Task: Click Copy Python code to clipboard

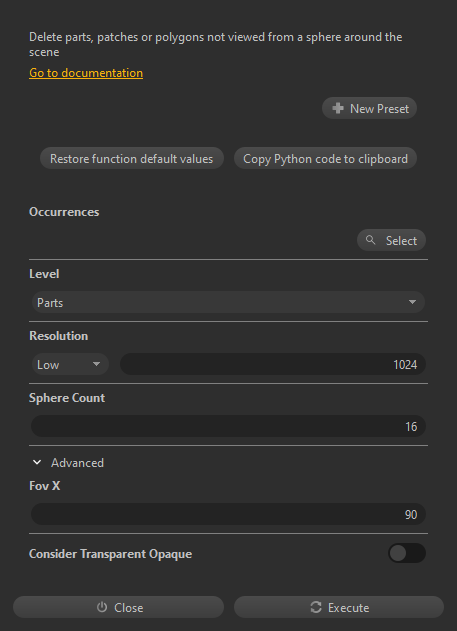Action: pyautogui.click(x=325, y=158)
